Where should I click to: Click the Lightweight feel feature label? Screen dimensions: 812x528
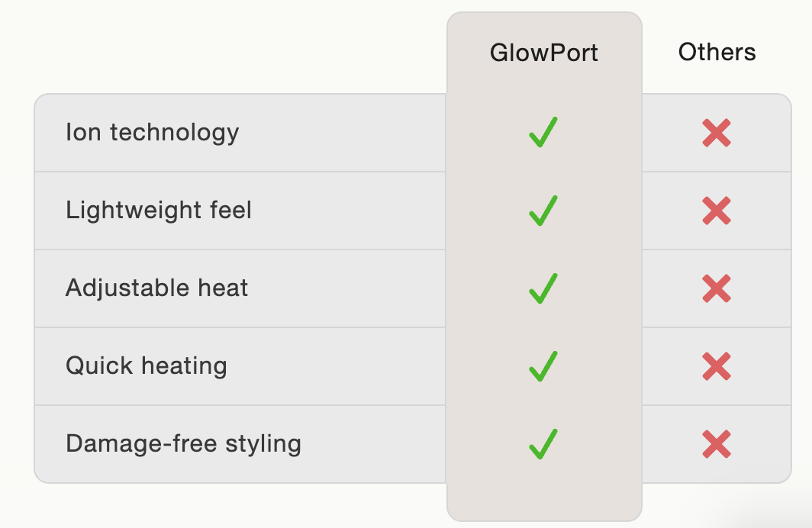159,210
